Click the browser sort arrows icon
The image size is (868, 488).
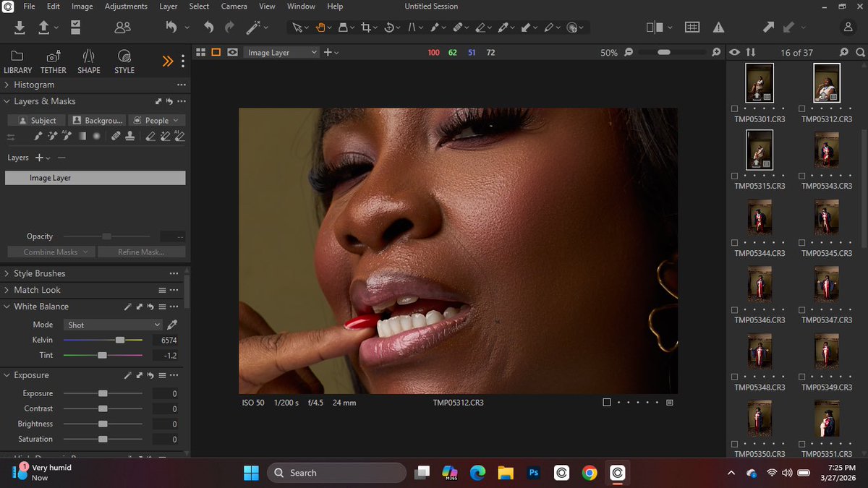coord(751,53)
